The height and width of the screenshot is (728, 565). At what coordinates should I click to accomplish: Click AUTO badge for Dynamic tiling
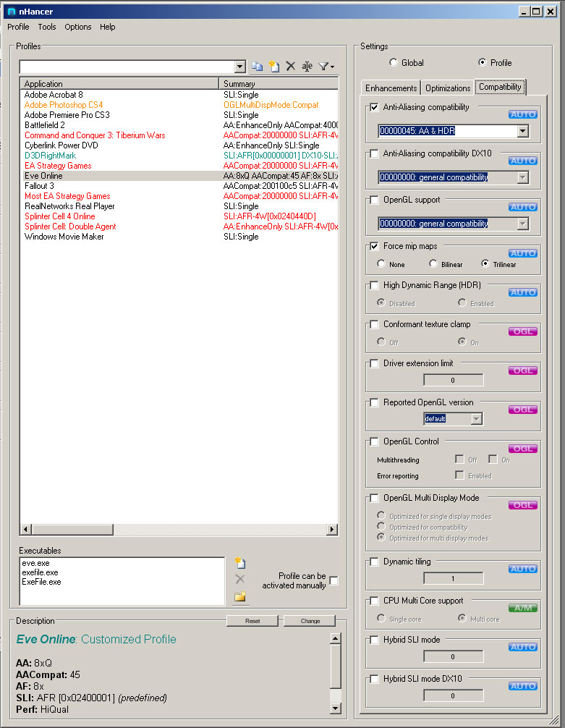523,569
